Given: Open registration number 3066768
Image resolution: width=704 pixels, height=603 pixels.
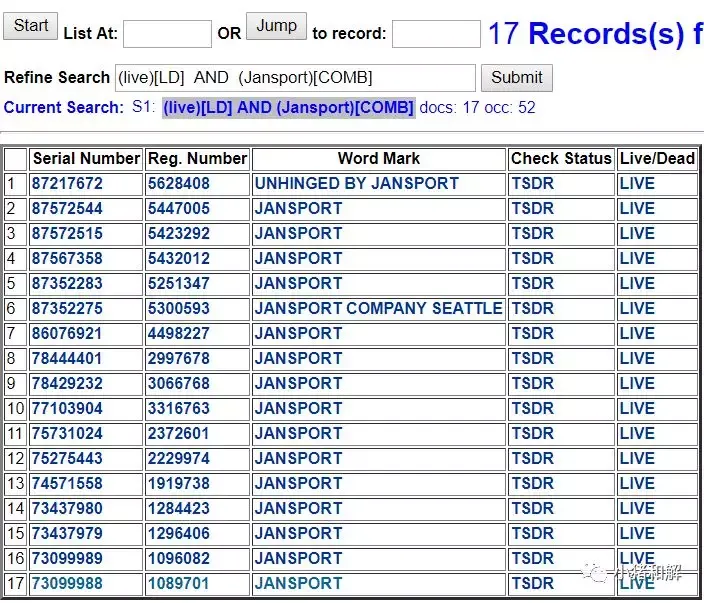Looking at the screenshot, I should click(179, 383).
